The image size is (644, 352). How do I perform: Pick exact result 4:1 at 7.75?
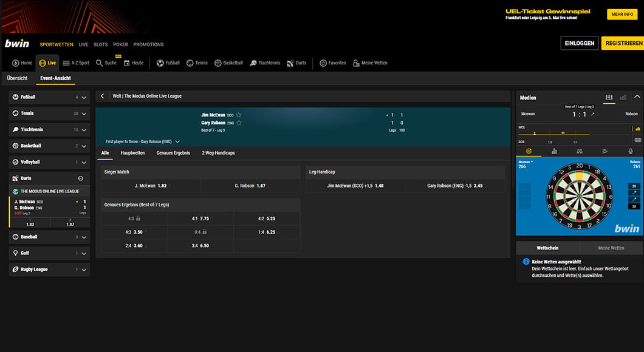[x=200, y=218]
